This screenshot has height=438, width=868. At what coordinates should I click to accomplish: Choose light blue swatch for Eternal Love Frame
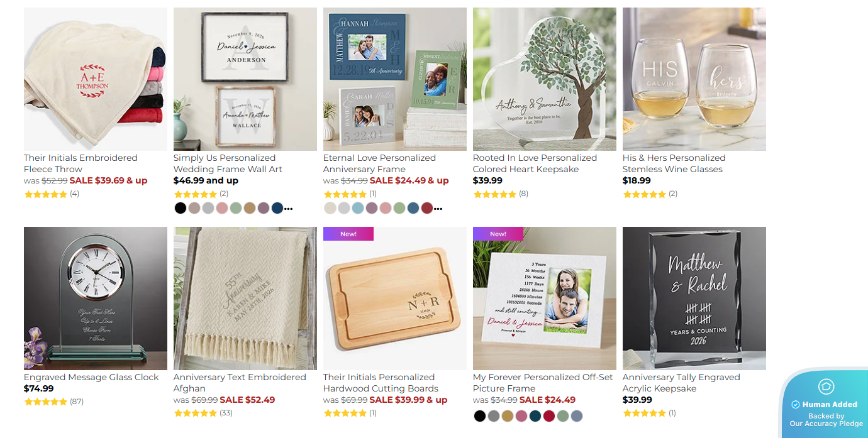point(358,208)
